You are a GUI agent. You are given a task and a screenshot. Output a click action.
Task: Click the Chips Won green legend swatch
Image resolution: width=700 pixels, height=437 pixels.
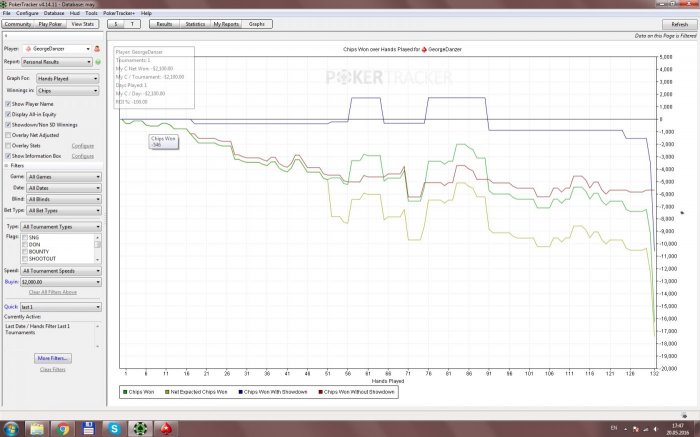tap(125, 392)
